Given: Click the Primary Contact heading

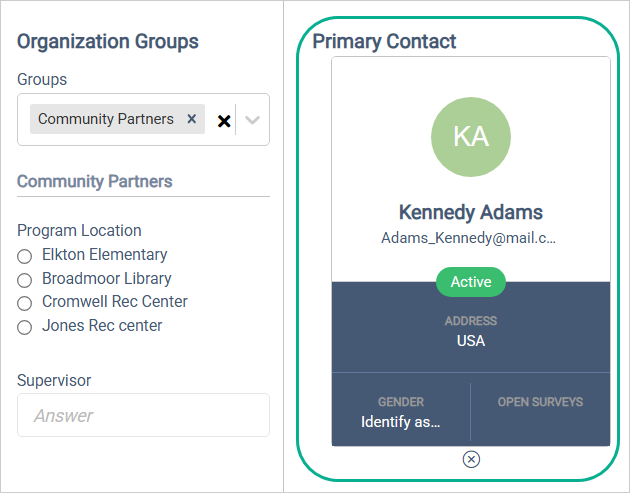Looking at the screenshot, I should (x=385, y=41).
